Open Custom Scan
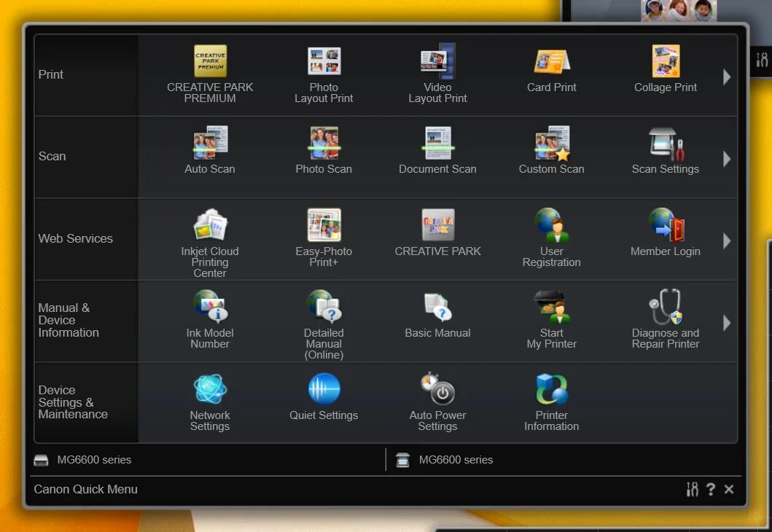This screenshot has width=772, height=532. [x=551, y=151]
